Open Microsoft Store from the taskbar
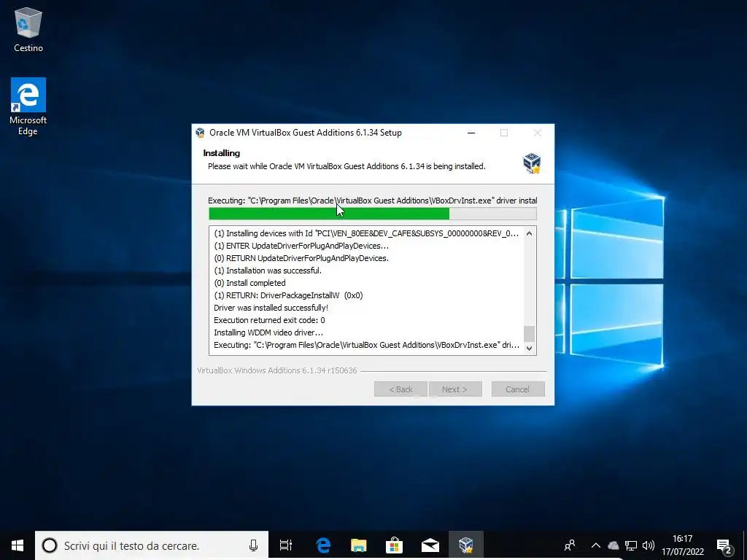The image size is (747, 560). pyautogui.click(x=394, y=545)
